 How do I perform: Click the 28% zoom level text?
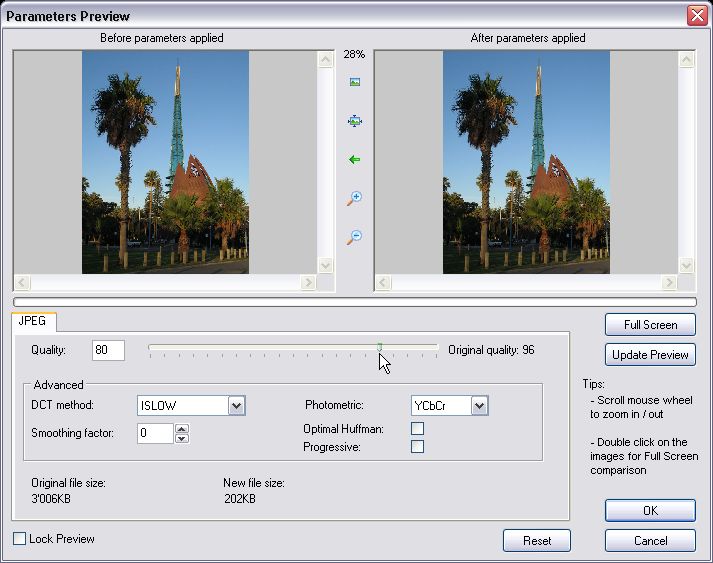point(354,55)
